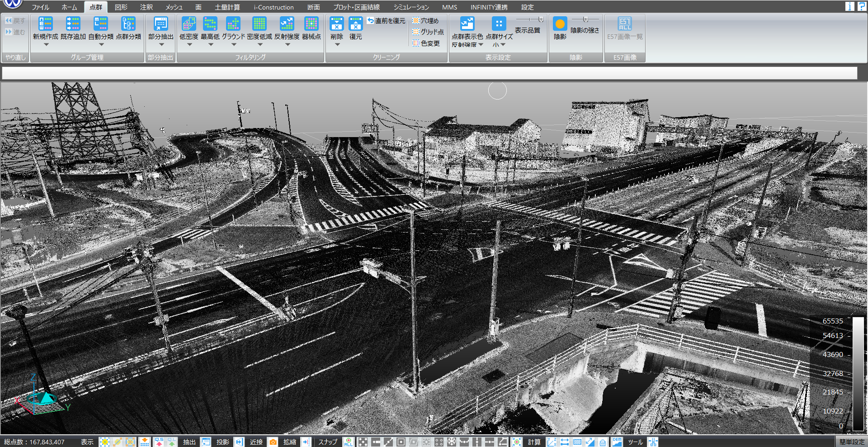This screenshot has height=447, width=868.
Task: Select the 点群分類 point cloud classification tool
Action: 128,24
